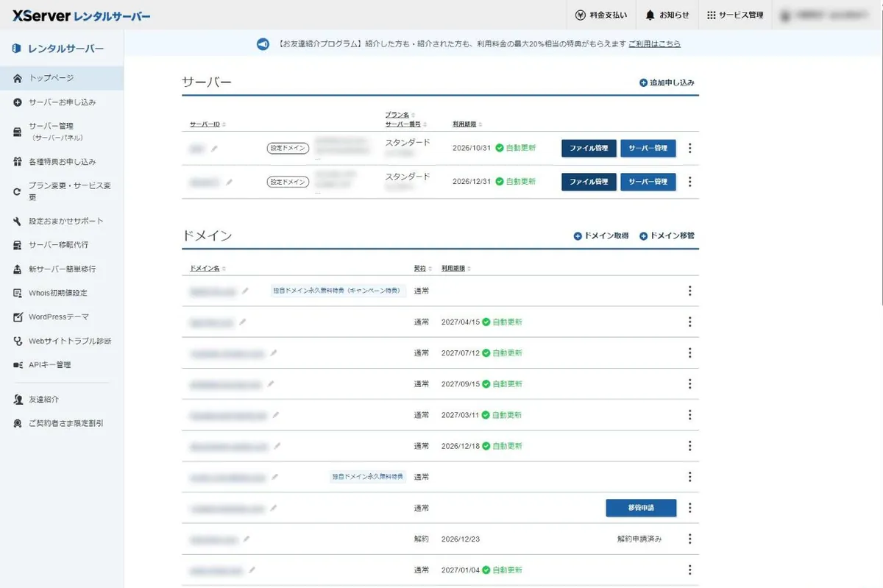Open the サービス管理 grid menu
883x588 pixels.
(x=735, y=15)
